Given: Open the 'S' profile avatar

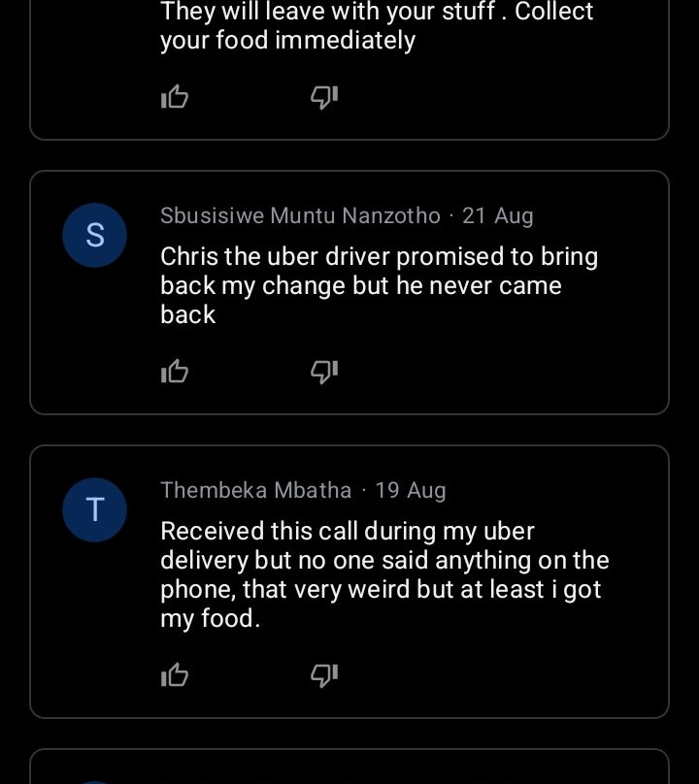Looking at the screenshot, I should tap(95, 236).
